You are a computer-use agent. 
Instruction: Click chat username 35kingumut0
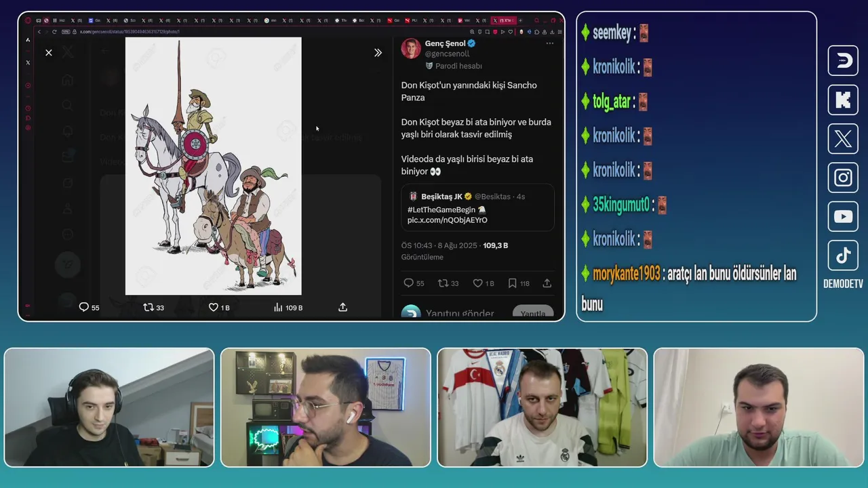click(x=621, y=205)
